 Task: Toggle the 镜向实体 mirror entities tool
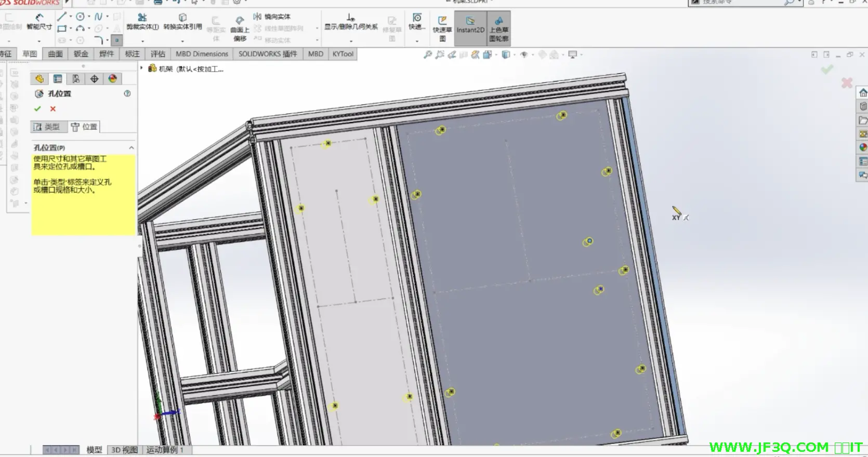(x=272, y=17)
